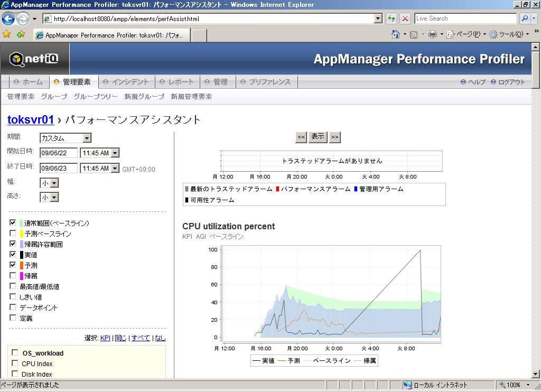Click the ローカル イントラネット zone icon
Image resolution: width=541 pixels, height=392 pixels.
(408, 385)
